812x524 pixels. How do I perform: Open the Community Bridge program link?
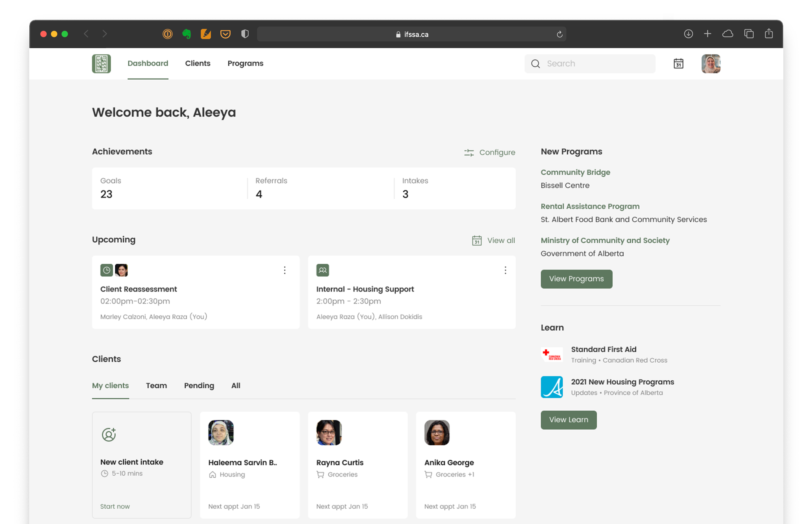pyautogui.click(x=575, y=172)
